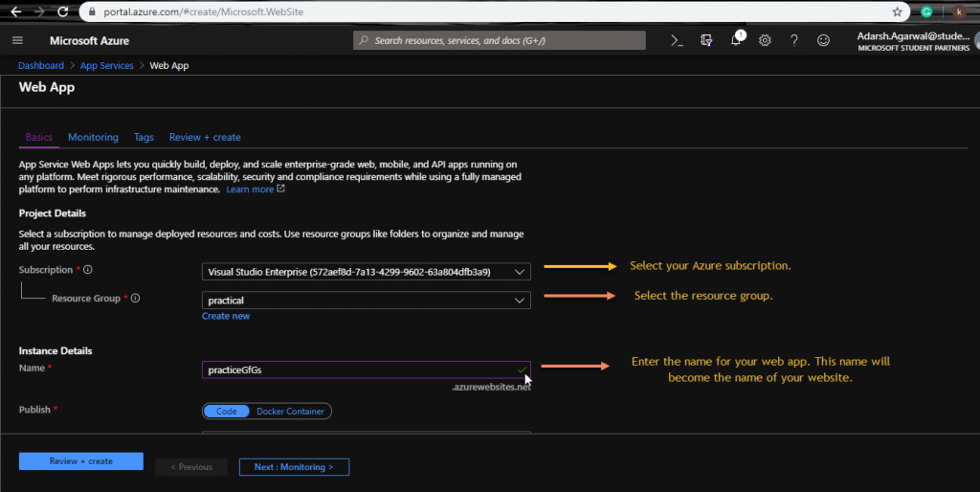Switch to the Tags tab
The width and height of the screenshot is (980, 492).
pos(144,138)
